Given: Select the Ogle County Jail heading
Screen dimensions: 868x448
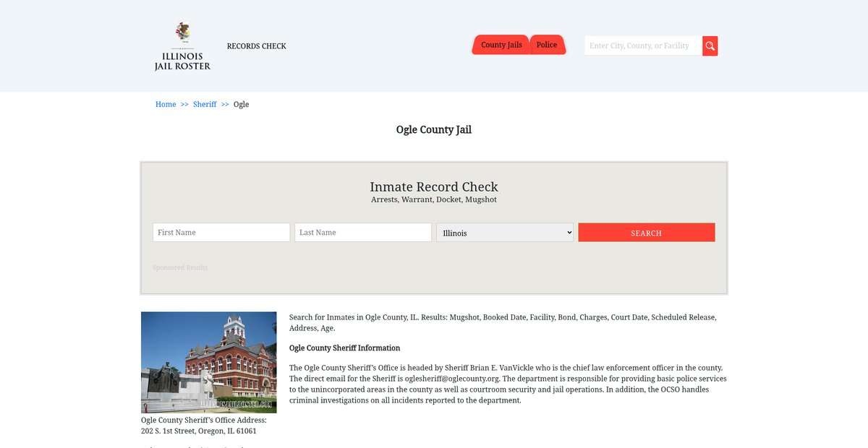Looking at the screenshot, I should click(x=434, y=130).
